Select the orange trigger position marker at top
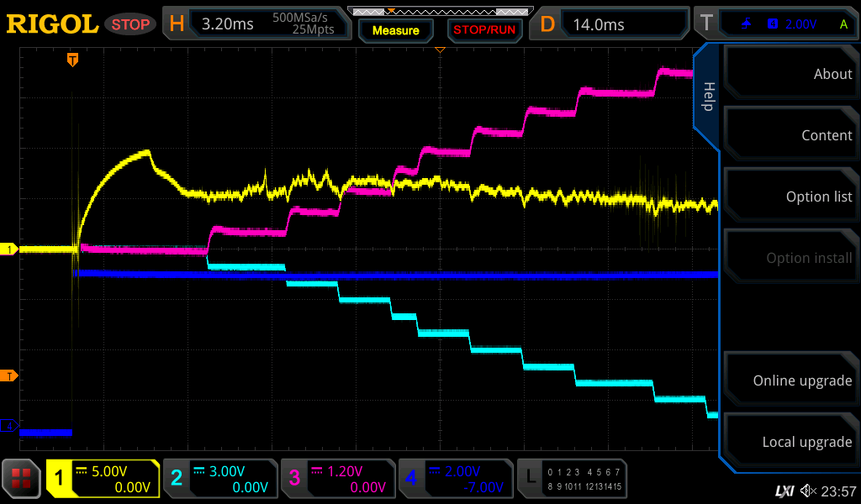 coord(73,60)
